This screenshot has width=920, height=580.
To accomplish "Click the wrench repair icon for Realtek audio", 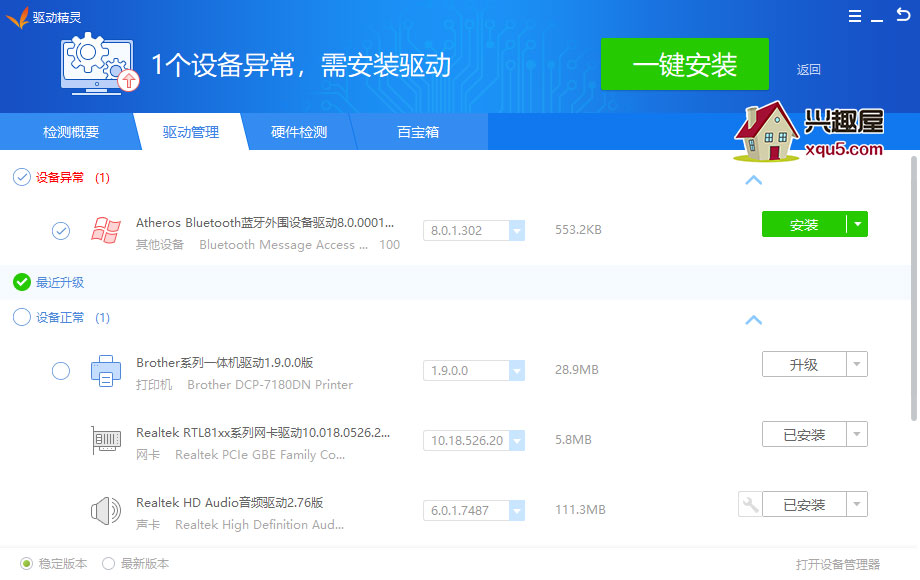I will click(x=750, y=504).
